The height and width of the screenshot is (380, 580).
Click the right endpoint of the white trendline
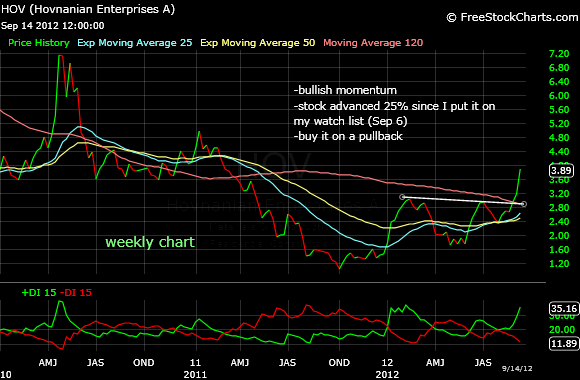(523, 204)
